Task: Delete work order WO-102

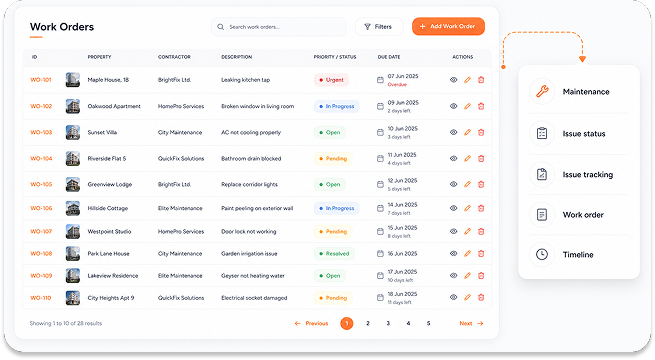Action: tap(481, 106)
